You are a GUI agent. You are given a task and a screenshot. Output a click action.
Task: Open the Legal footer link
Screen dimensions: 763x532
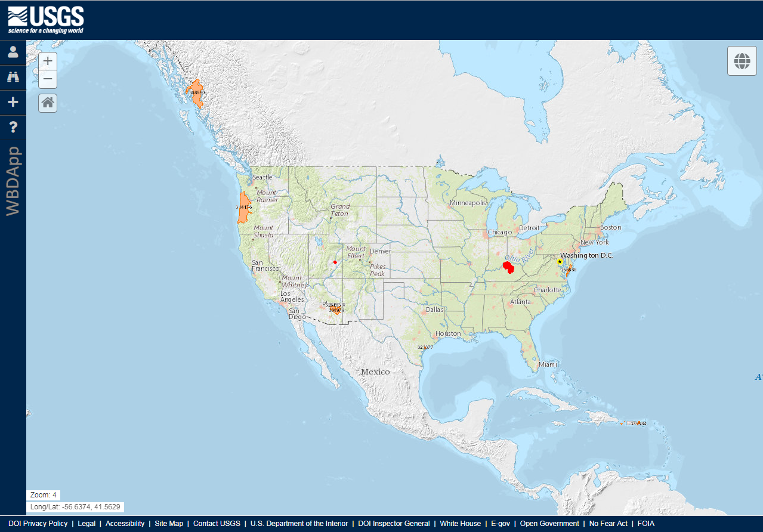[86, 523]
